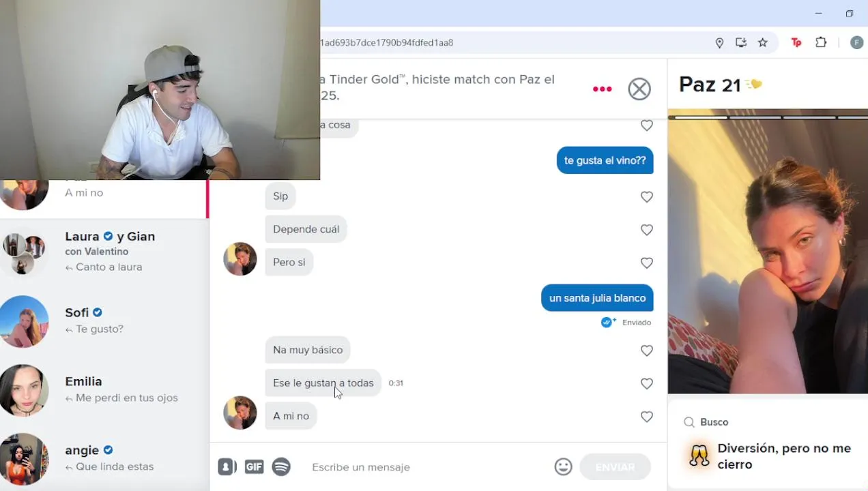
Task: Open the emoji picker smiley
Action: 563,466
